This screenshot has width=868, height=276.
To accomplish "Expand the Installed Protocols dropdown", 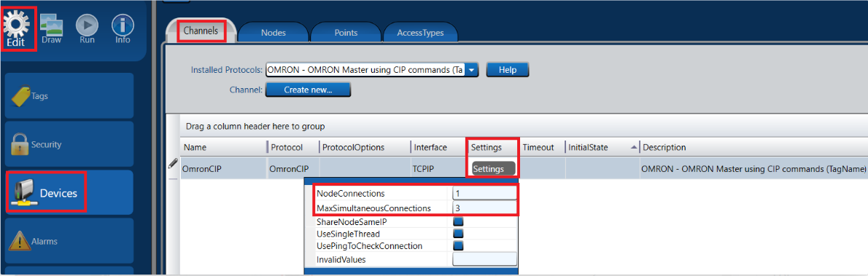I will [x=472, y=70].
